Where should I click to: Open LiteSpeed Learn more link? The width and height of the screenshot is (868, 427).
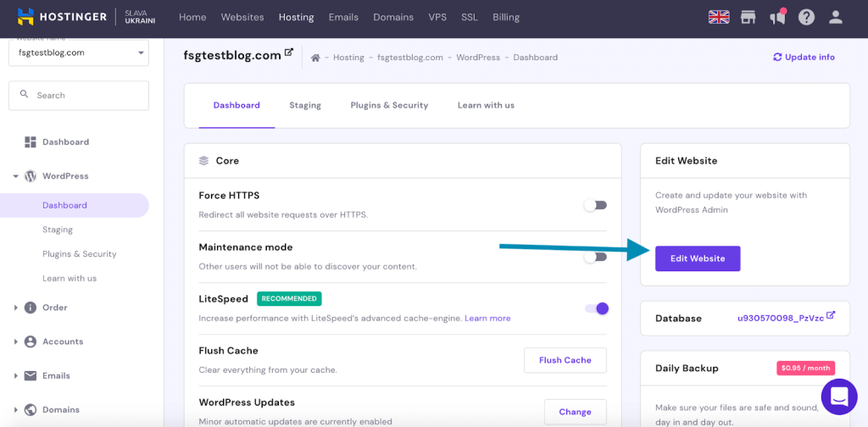(487, 319)
